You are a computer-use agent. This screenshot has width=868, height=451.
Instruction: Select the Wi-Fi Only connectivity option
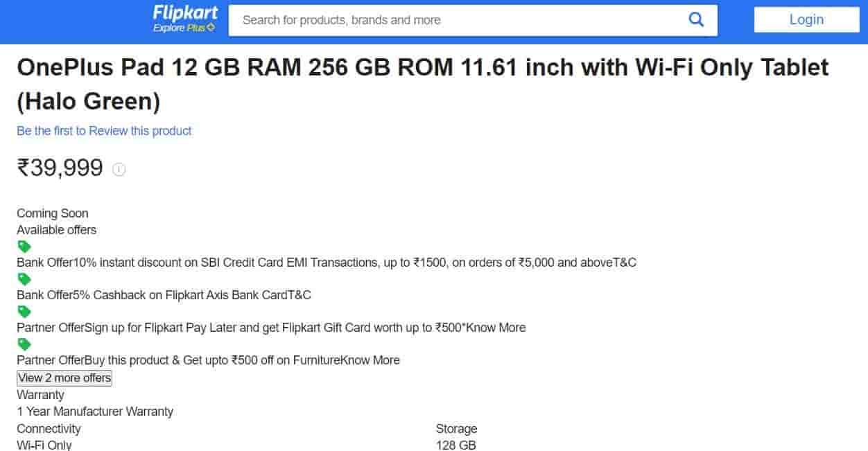(44, 445)
